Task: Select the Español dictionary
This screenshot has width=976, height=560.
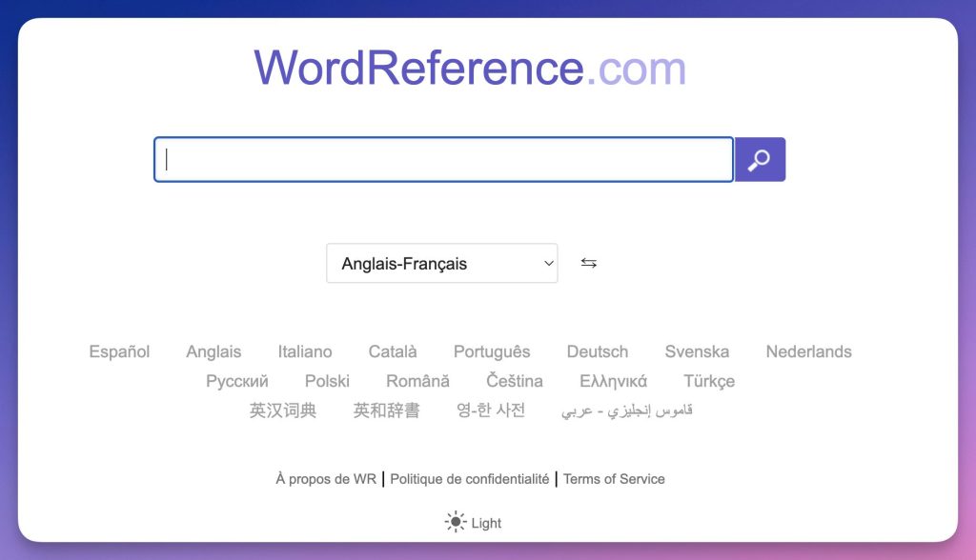Action: pyautogui.click(x=119, y=351)
